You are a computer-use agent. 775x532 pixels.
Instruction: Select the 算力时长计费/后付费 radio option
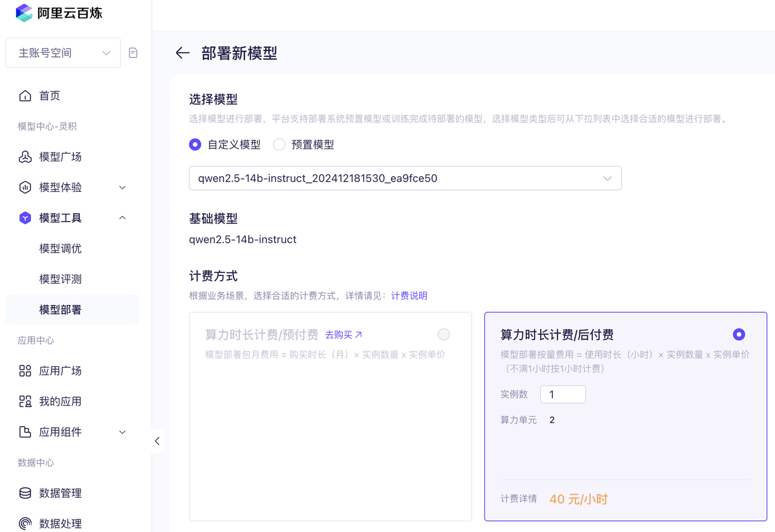pyautogui.click(x=739, y=335)
